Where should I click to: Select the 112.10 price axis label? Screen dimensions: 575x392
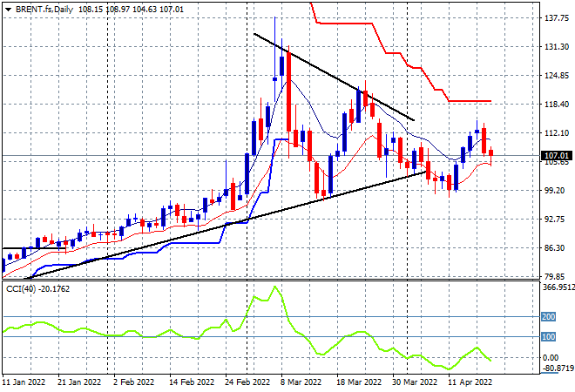tap(557, 133)
